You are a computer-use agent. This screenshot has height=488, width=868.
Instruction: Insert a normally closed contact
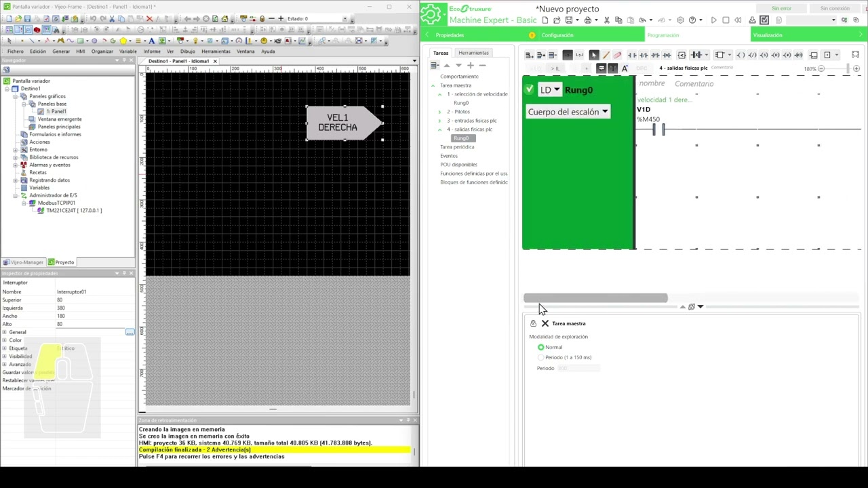tap(644, 55)
